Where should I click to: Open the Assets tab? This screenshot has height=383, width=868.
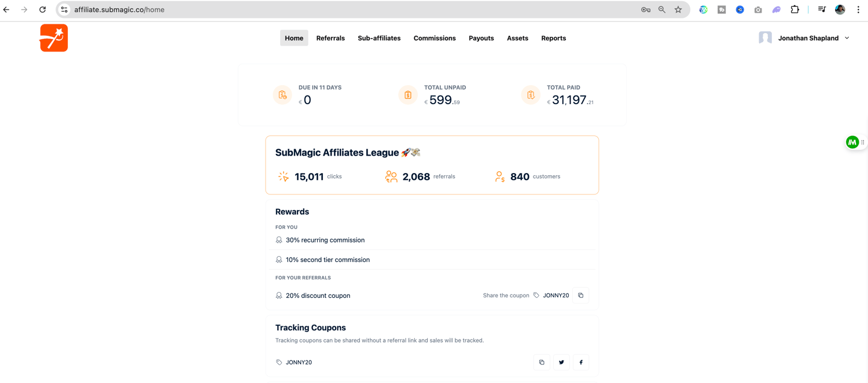(517, 38)
